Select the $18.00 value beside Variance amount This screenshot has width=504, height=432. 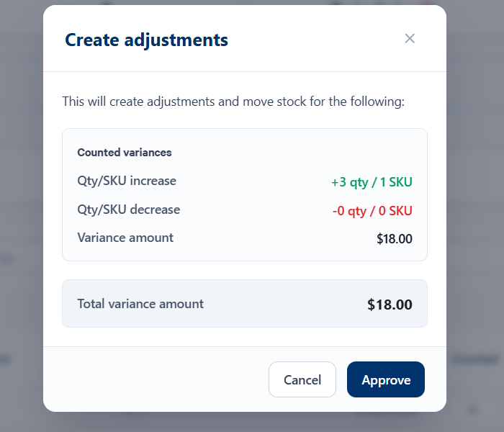395,239
